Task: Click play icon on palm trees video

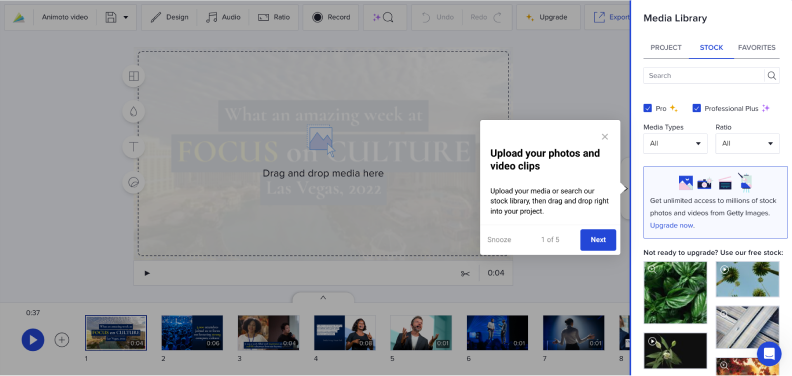Action: [725, 269]
